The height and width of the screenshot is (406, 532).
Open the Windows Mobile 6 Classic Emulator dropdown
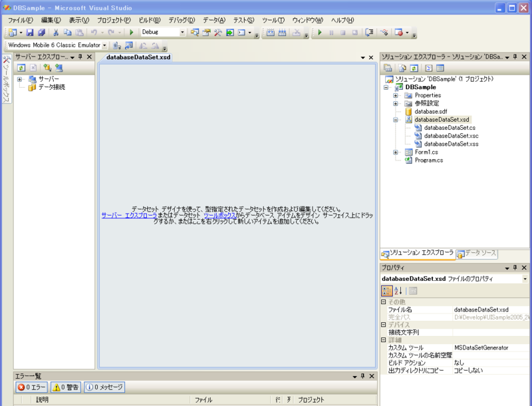pos(104,45)
